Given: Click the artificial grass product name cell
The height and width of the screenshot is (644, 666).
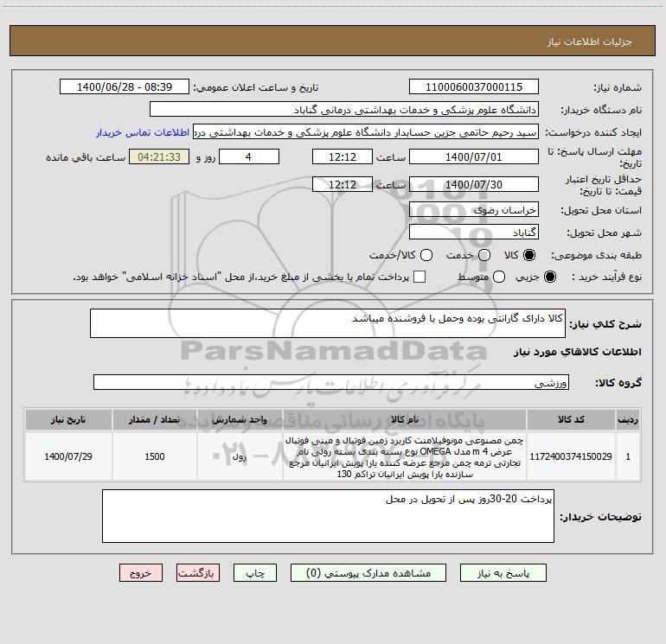Looking at the screenshot, I should pos(405,456).
